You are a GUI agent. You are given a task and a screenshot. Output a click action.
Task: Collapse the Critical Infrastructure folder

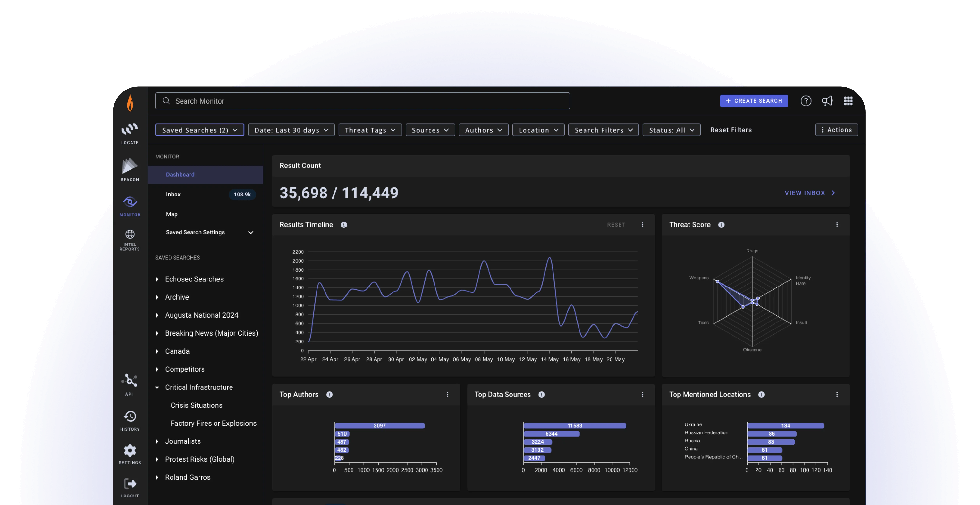[157, 387]
